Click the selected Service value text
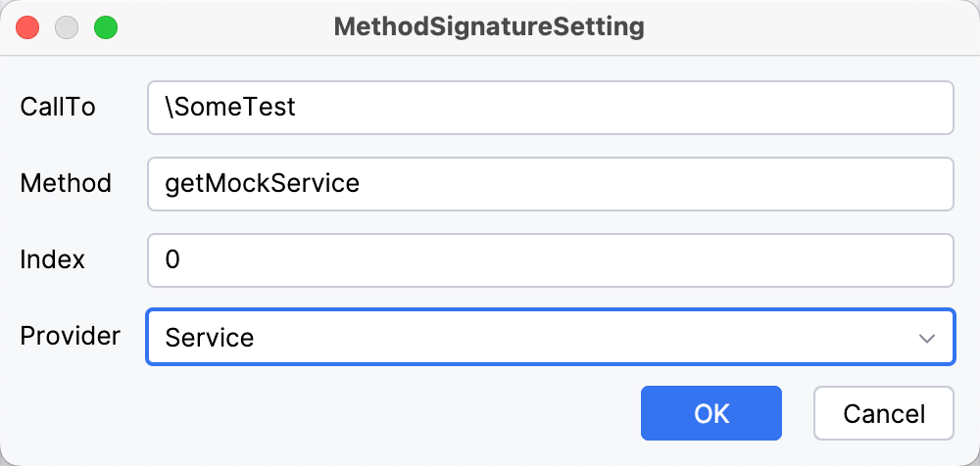 (209, 338)
